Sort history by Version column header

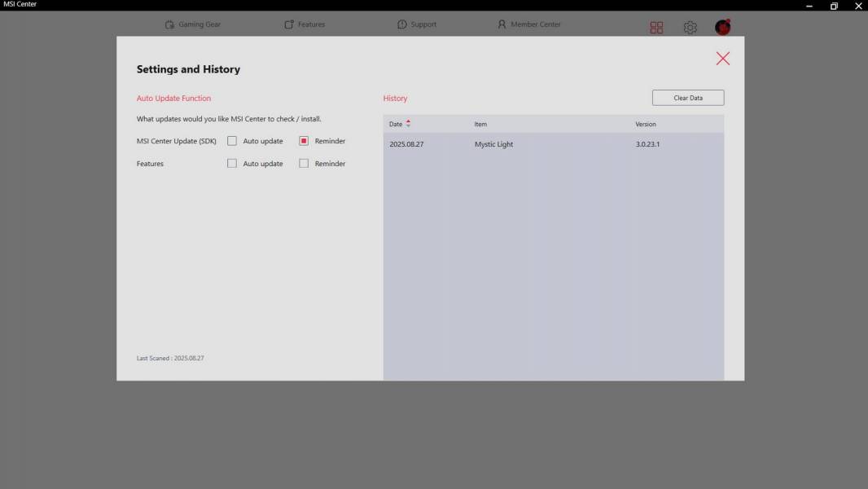[x=645, y=125]
